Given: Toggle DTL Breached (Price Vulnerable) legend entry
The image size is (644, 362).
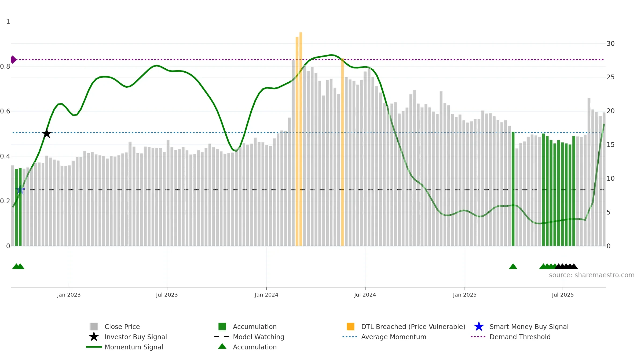Looking at the screenshot, I should (406, 327).
